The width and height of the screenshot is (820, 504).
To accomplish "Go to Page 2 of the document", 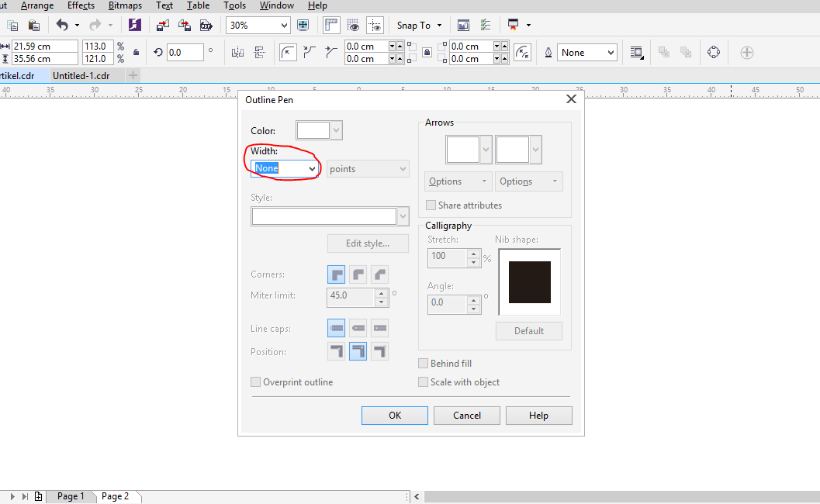I will point(114,495).
